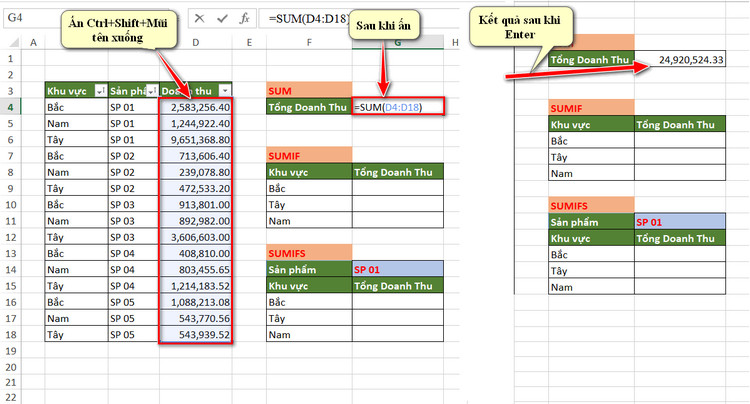Click cell with value 1,244,922.40
Viewport: 750px width, 404px height.
tap(196, 123)
